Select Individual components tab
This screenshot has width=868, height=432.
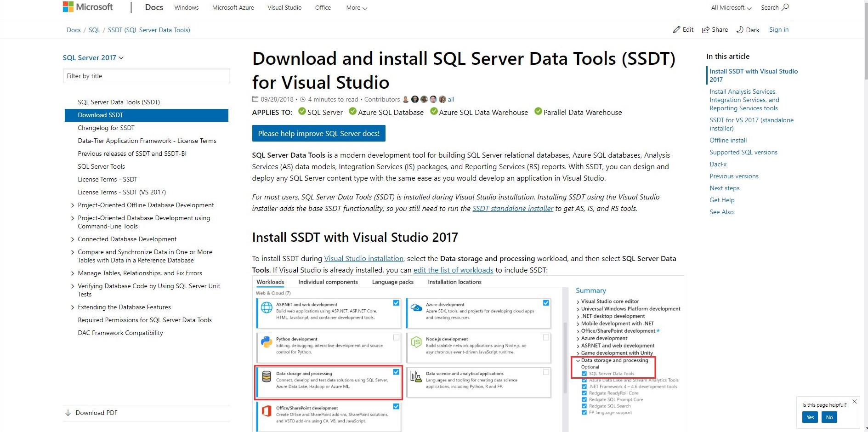tap(328, 282)
